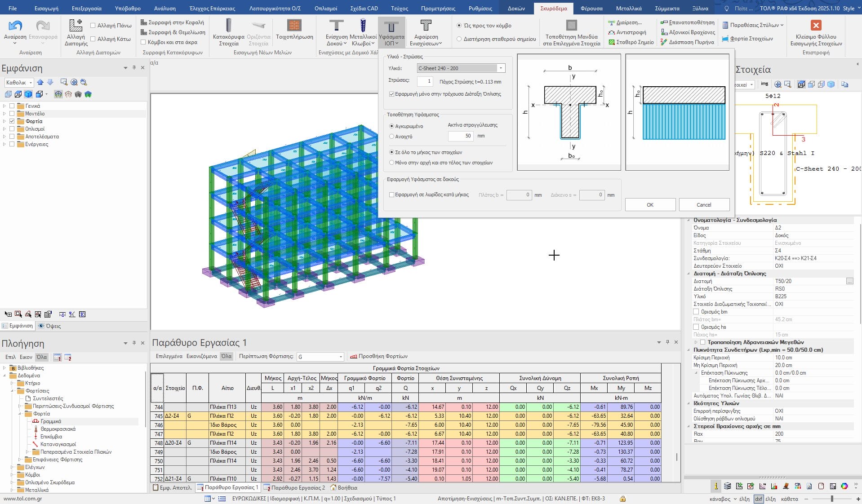Image resolution: width=862 pixels, height=504 pixels.
Task: Select the Κατακόρυφα Στοιχεία column tool
Action: 228,26
